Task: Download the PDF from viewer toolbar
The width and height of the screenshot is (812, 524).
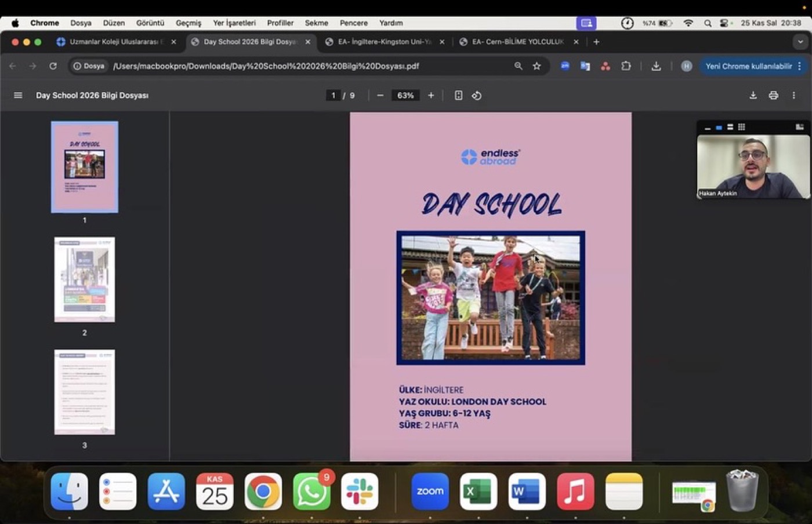Action: [753, 96]
